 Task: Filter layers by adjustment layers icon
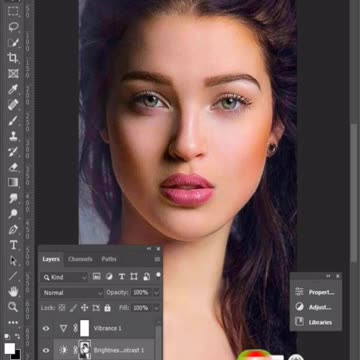[x=109, y=276]
